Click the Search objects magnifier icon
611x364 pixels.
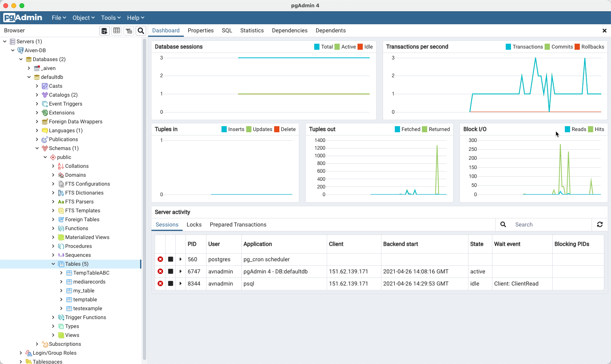(x=141, y=30)
